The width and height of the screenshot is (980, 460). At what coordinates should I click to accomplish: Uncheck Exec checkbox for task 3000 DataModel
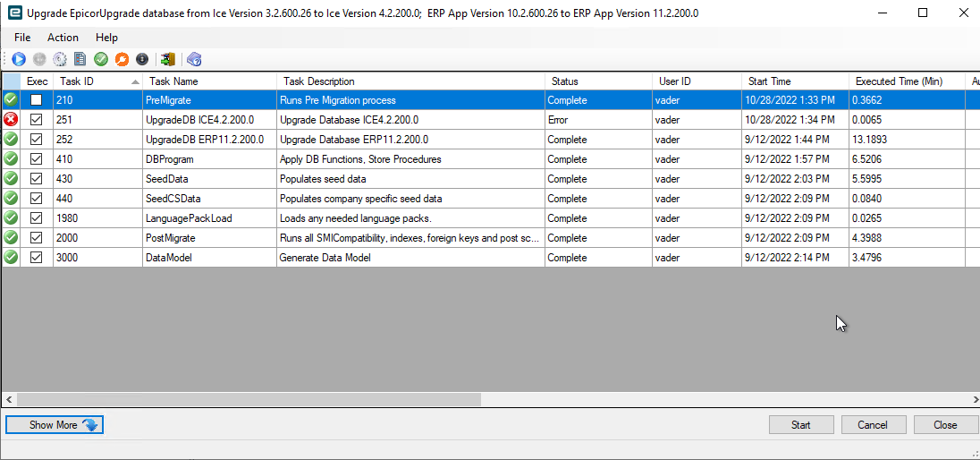click(37, 257)
